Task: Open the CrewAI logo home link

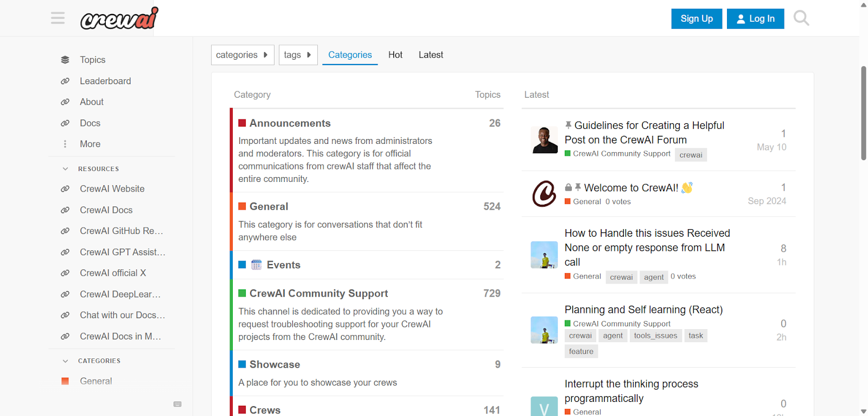Action: [x=119, y=18]
